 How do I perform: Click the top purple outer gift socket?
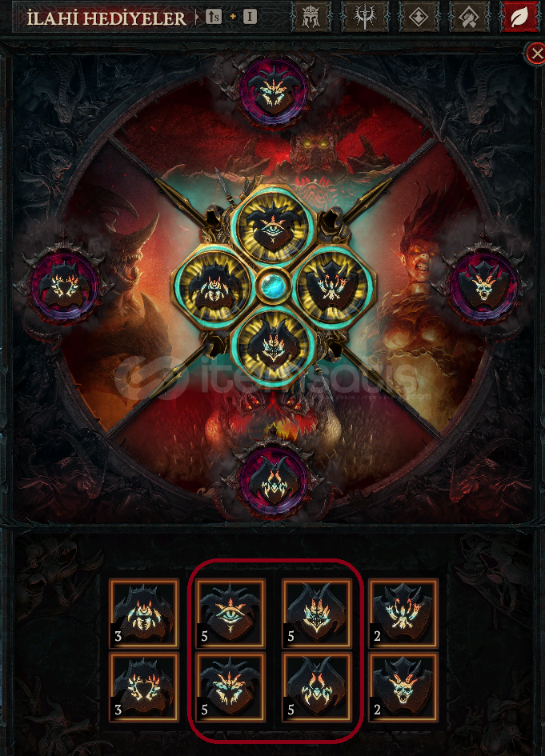274,92
